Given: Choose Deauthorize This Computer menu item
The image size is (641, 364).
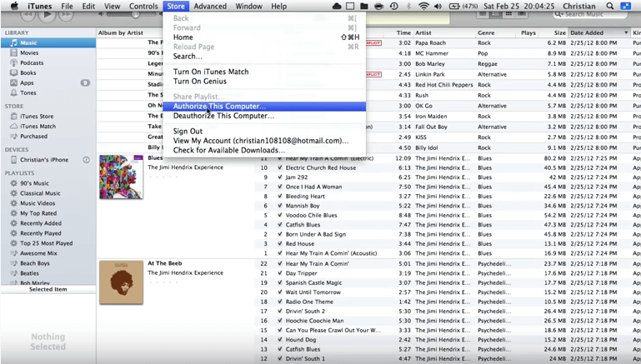Looking at the screenshot, I should (264, 116).
